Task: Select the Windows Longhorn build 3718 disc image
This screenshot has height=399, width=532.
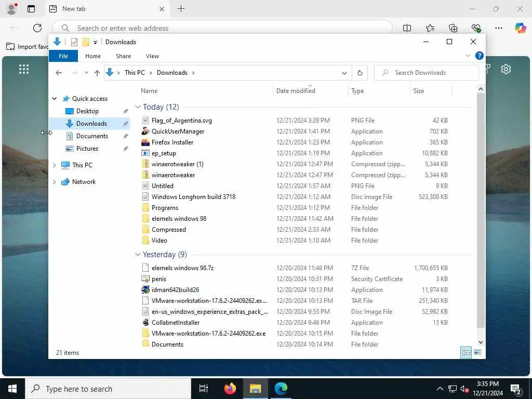Action: 193,197
